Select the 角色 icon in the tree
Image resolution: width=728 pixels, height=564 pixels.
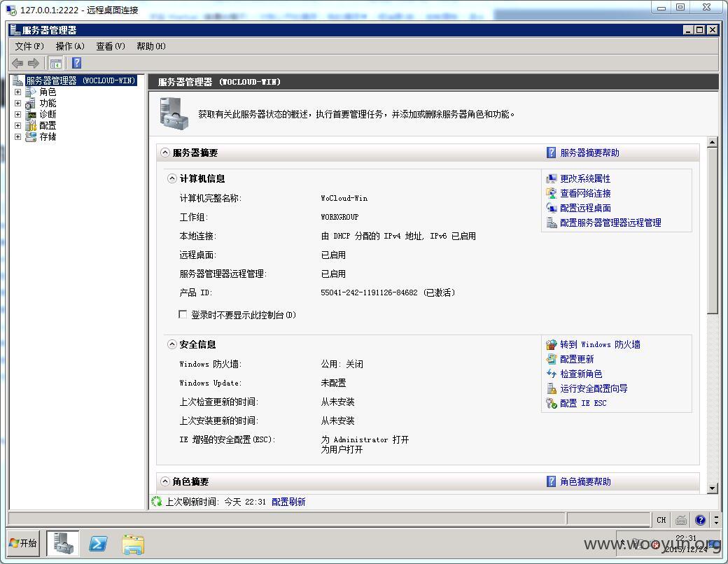tap(31, 92)
